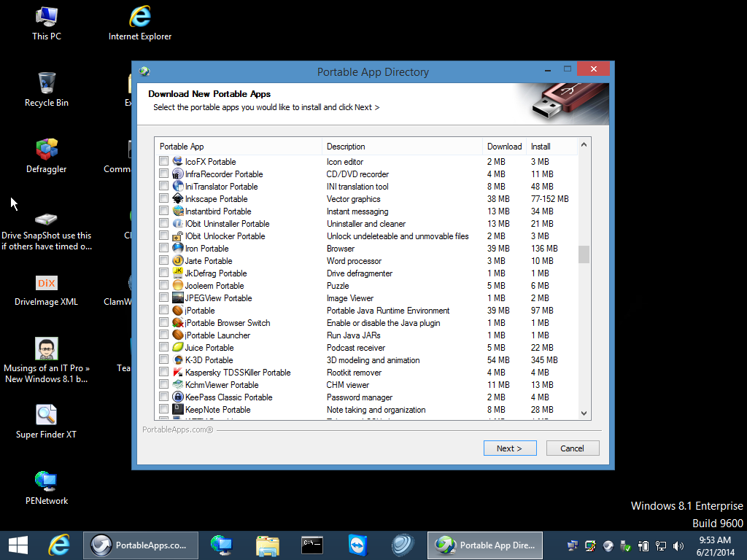Click the KeePass Classic Portable lock icon
This screenshot has width=747, height=560.
tap(178, 397)
